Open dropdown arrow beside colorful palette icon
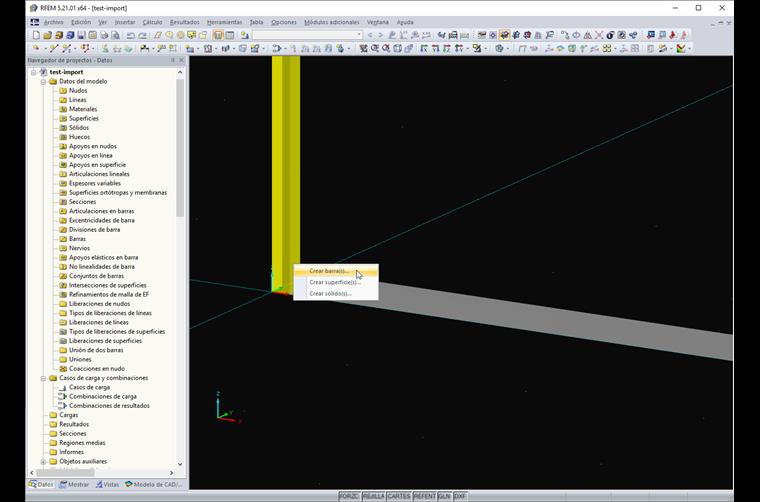Viewport: 760px width, 502px height. click(689, 48)
